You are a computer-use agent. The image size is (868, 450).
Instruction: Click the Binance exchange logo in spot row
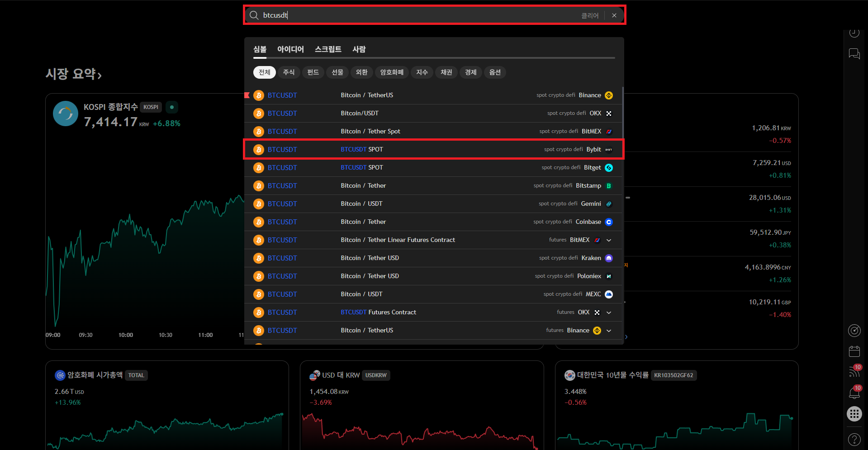[609, 95]
